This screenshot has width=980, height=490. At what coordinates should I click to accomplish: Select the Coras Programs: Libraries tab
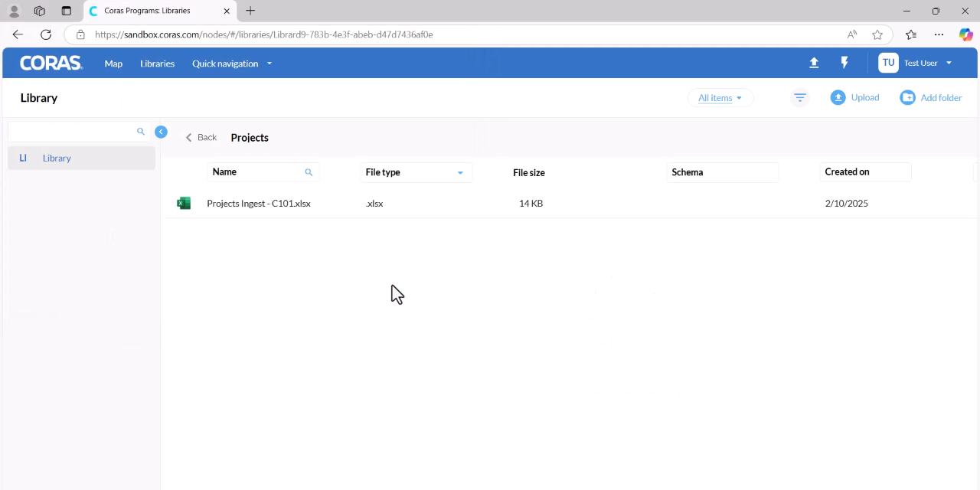[159, 11]
